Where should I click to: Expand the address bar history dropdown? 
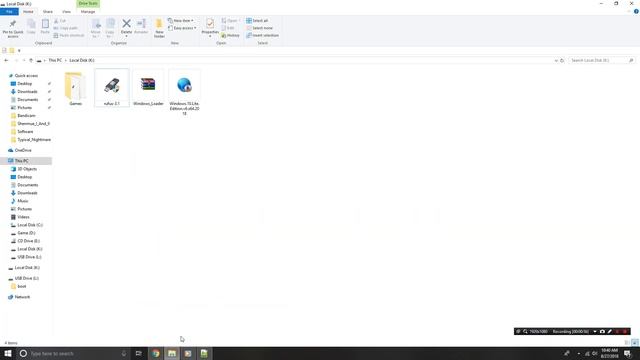click(x=556, y=60)
